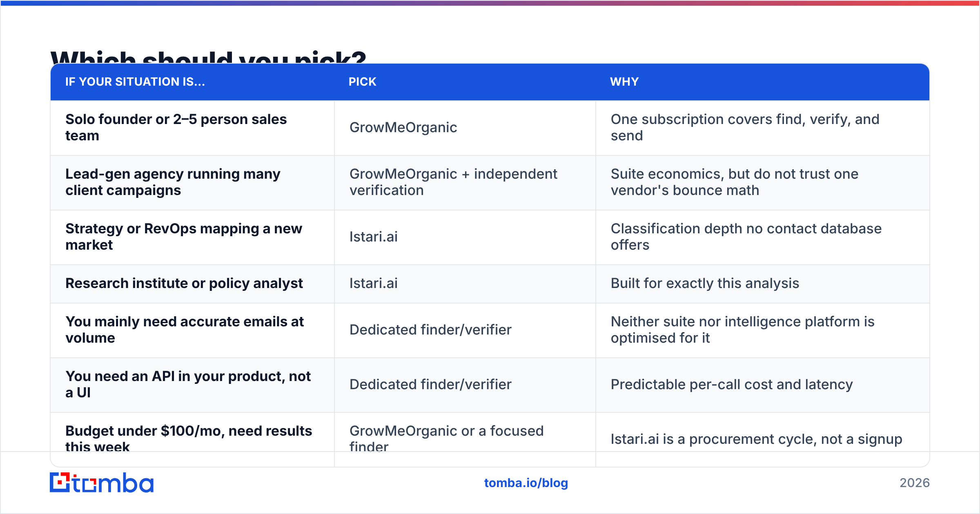Click the 2026 year text in the footer
The image size is (980, 514).
(915, 483)
